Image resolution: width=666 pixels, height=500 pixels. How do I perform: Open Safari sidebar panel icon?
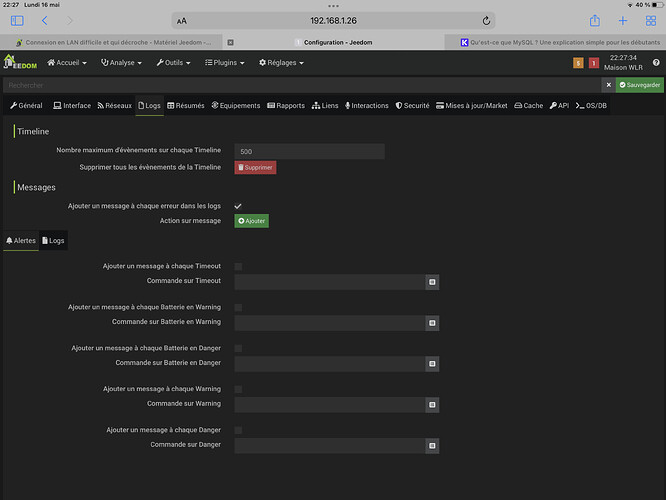pos(17,20)
